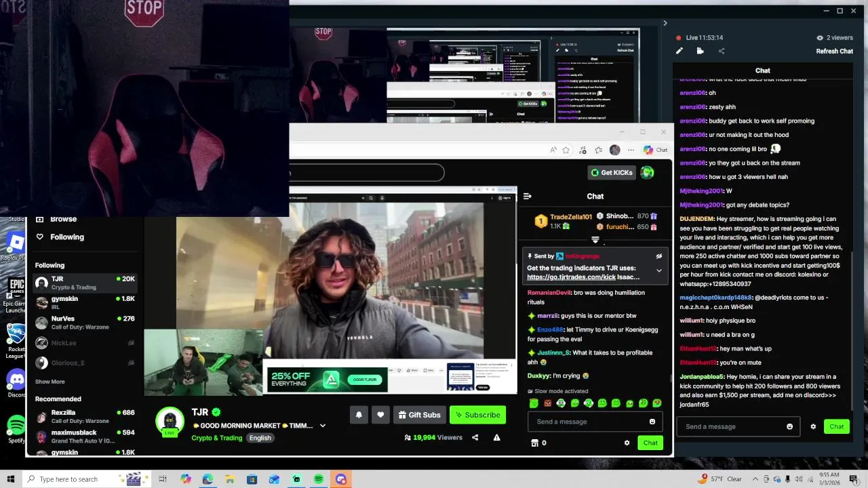This screenshot has width=868, height=488.
Task: Hide the pinned message with the crossed-eye icon
Action: [658, 256]
